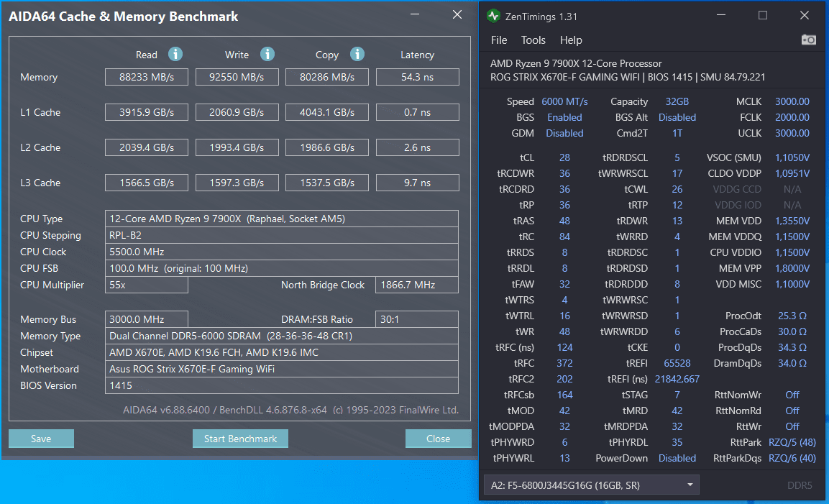Click the Copy info icon
This screenshot has height=504, width=829.
click(x=357, y=54)
